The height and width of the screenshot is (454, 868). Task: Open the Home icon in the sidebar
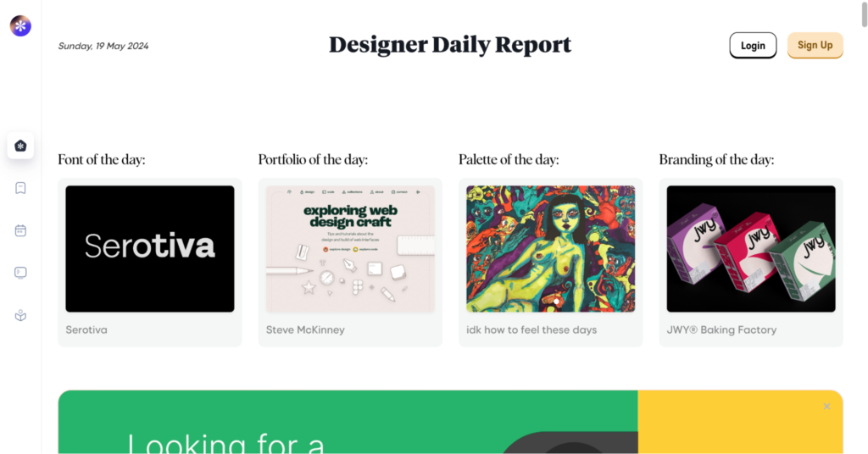(x=20, y=146)
